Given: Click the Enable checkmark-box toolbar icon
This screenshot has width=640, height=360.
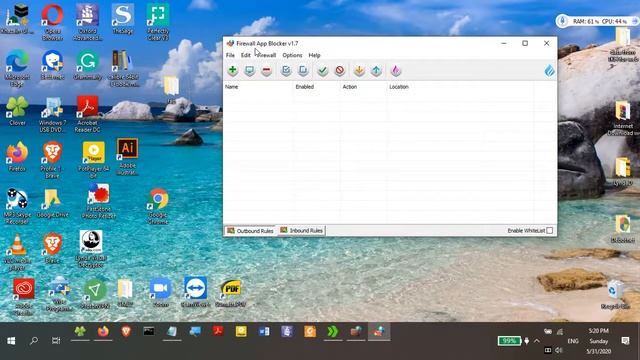Looking at the screenshot, I should [286, 71].
